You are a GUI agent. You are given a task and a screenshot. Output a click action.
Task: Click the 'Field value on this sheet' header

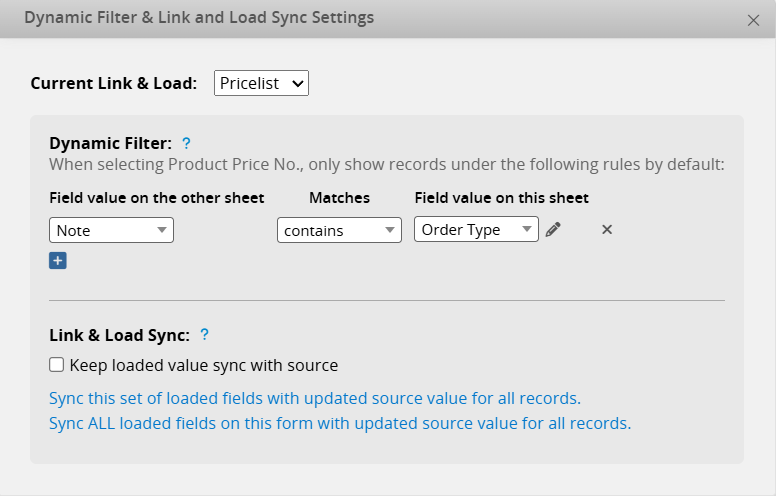[x=501, y=198]
